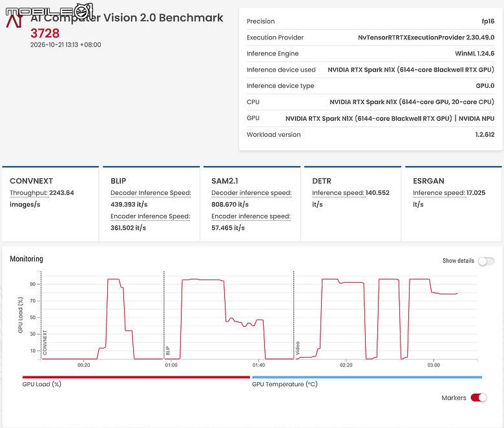Click BLIP Decoder Inference Speed label
The image size is (504, 428).
click(x=151, y=192)
